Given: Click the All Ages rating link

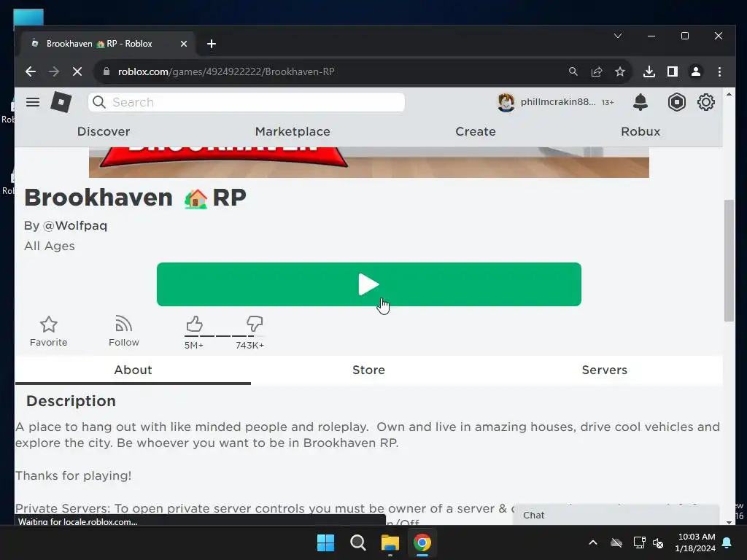Looking at the screenshot, I should tap(50, 246).
